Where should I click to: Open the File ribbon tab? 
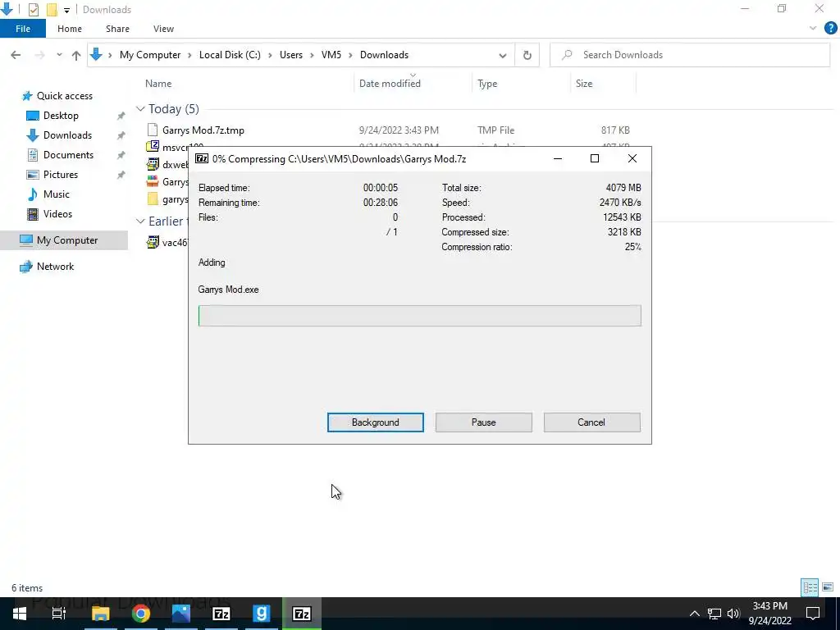point(22,29)
